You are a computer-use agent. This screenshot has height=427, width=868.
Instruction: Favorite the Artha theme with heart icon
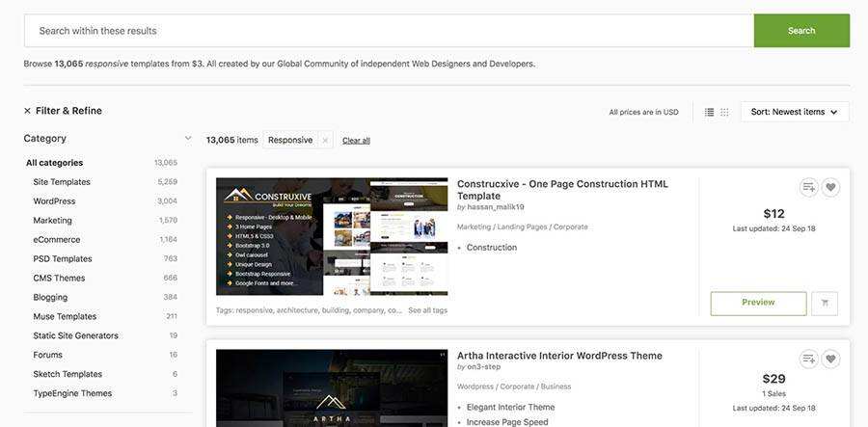pos(830,359)
